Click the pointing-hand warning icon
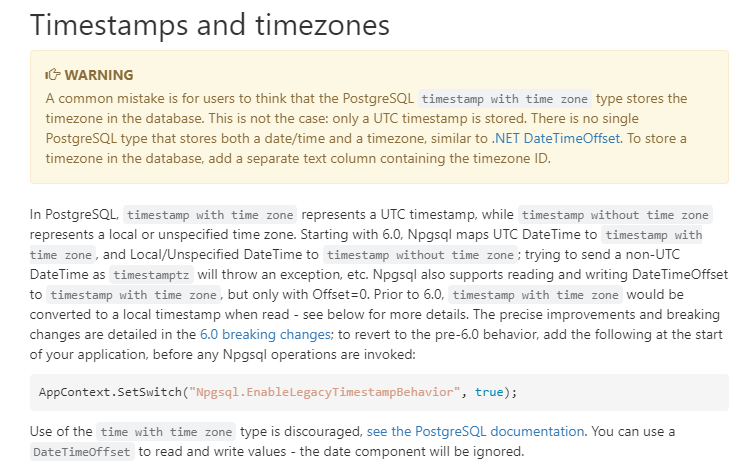 [x=53, y=75]
